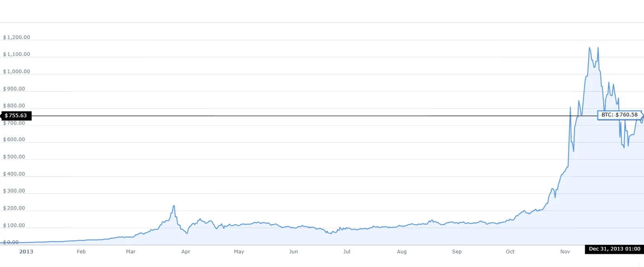Click the $300.00 price axis label

pyautogui.click(x=14, y=191)
